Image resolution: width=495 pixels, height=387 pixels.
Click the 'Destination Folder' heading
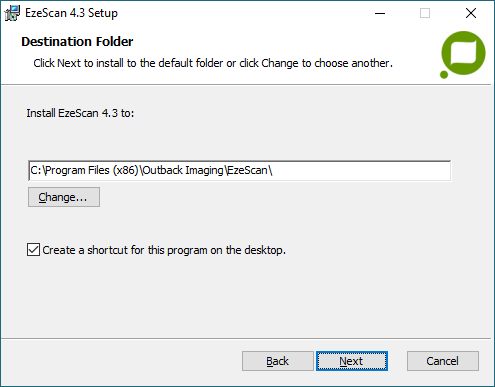(x=77, y=42)
